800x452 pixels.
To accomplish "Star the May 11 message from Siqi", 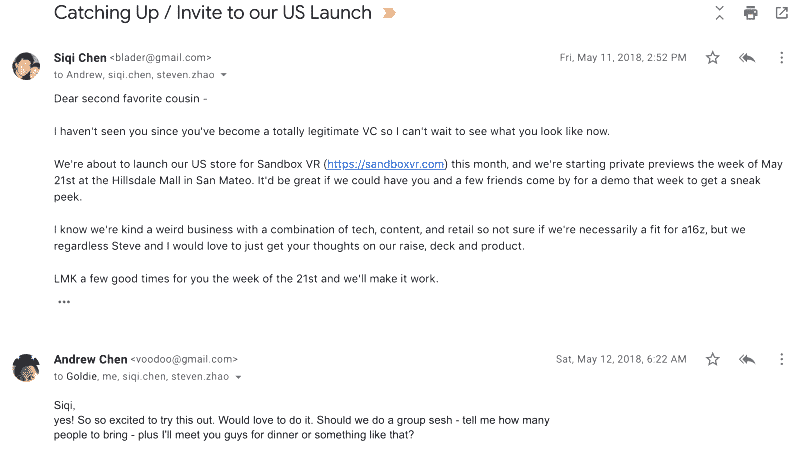I will pos(712,58).
